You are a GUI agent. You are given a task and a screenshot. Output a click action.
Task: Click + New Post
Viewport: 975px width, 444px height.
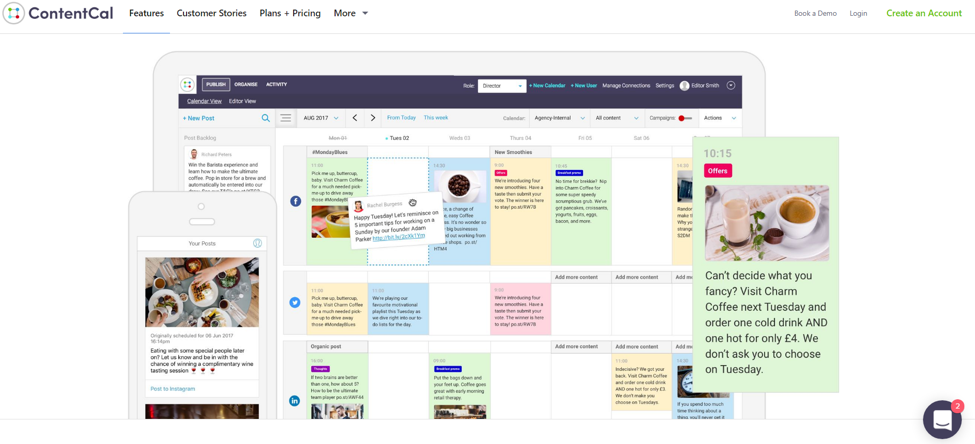coord(198,118)
